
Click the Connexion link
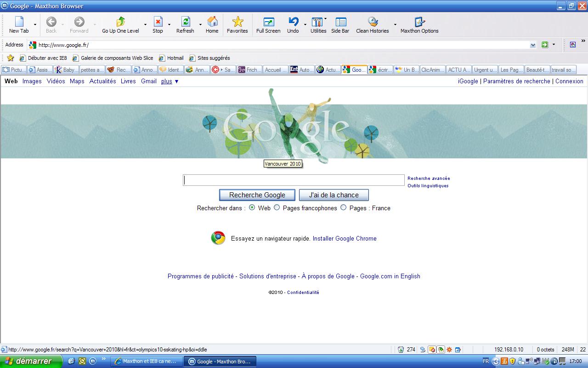(x=569, y=81)
